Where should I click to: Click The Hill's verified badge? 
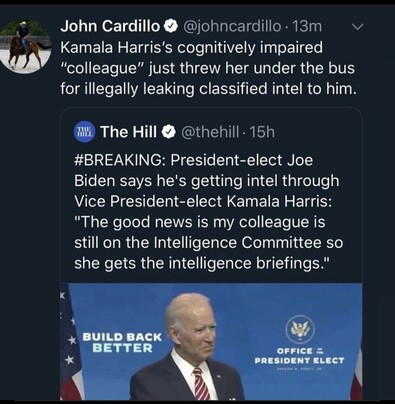tap(168, 132)
